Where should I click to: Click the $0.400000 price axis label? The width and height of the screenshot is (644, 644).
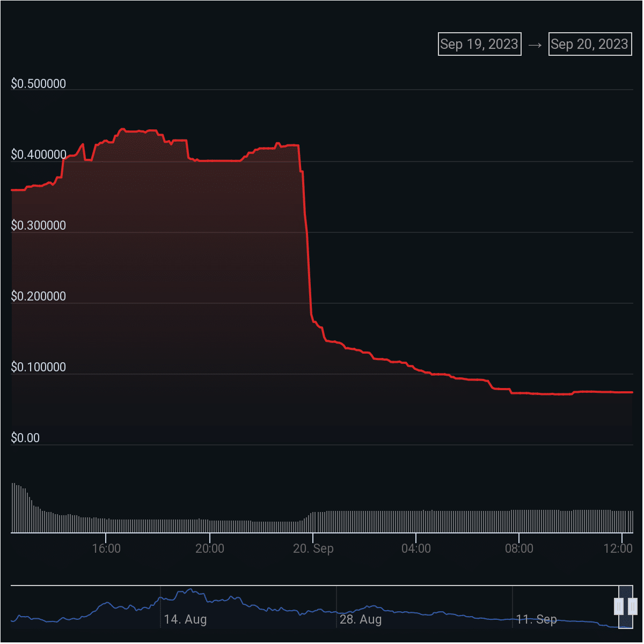click(39, 155)
